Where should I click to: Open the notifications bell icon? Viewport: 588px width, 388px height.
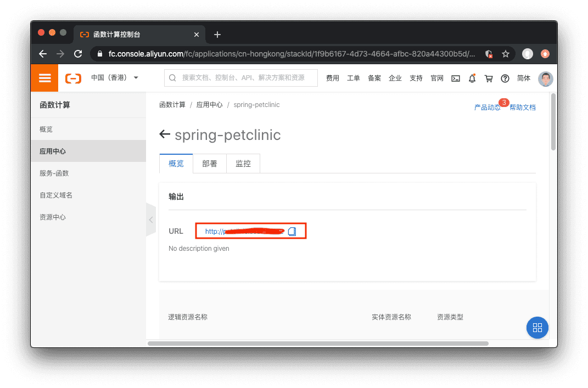472,78
